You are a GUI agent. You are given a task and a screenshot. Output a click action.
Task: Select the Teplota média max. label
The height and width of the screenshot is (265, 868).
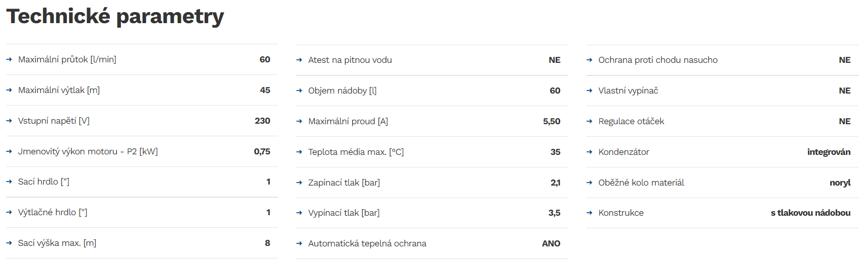point(356,152)
